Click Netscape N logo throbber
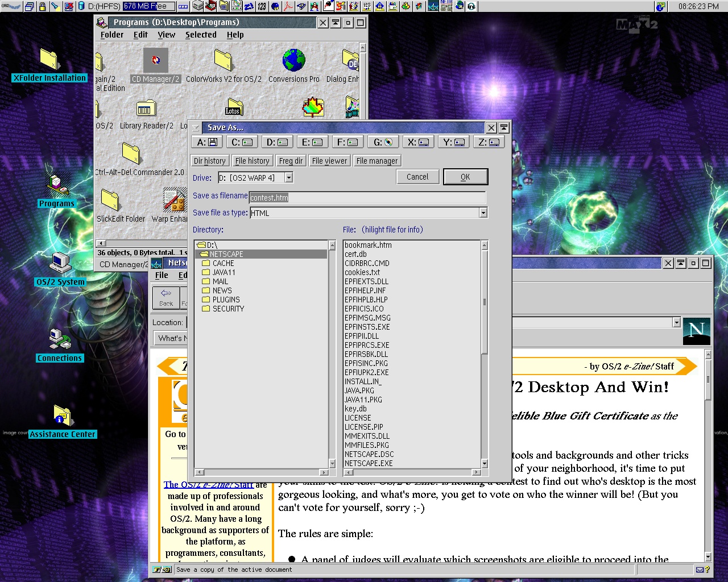This screenshot has height=582, width=728. (697, 331)
